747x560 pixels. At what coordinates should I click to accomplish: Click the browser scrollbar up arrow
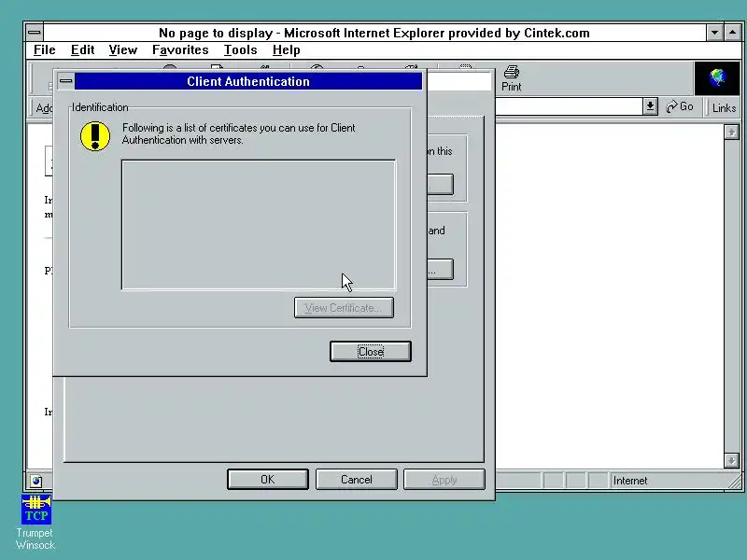731,132
